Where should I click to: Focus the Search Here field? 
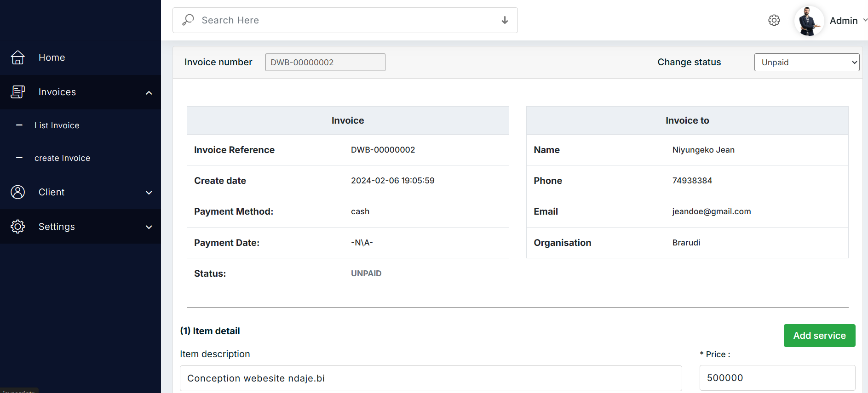point(345,20)
